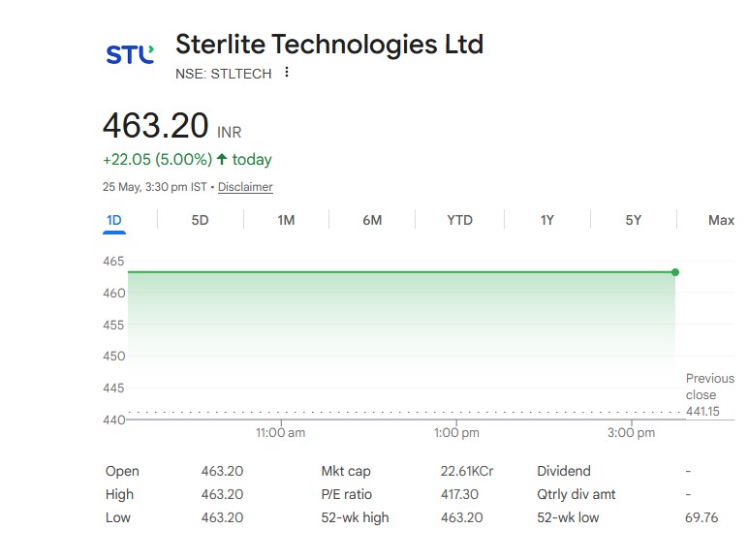Click the chart at 11:00 am marker
The width and height of the screenshot is (748, 560).
pos(281,433)
